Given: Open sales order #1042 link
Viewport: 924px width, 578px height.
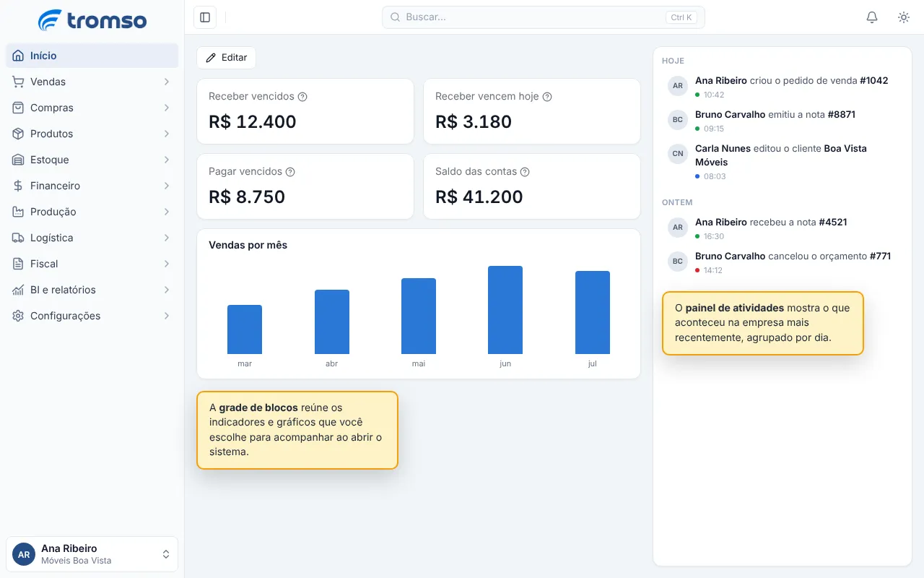Looking at the screenshot, I should pyautogui.click(x=874, y=81).
